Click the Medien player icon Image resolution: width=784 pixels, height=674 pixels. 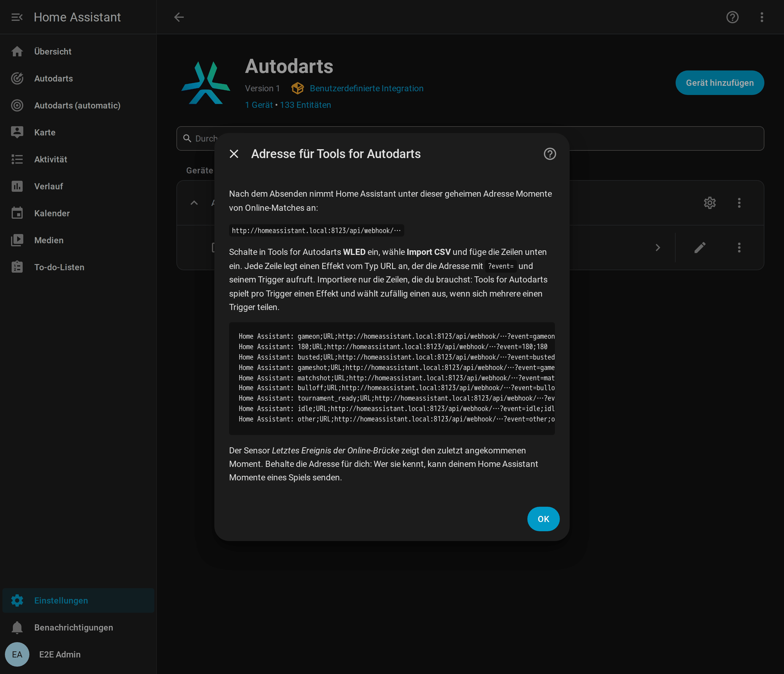[x=17, y=240]
